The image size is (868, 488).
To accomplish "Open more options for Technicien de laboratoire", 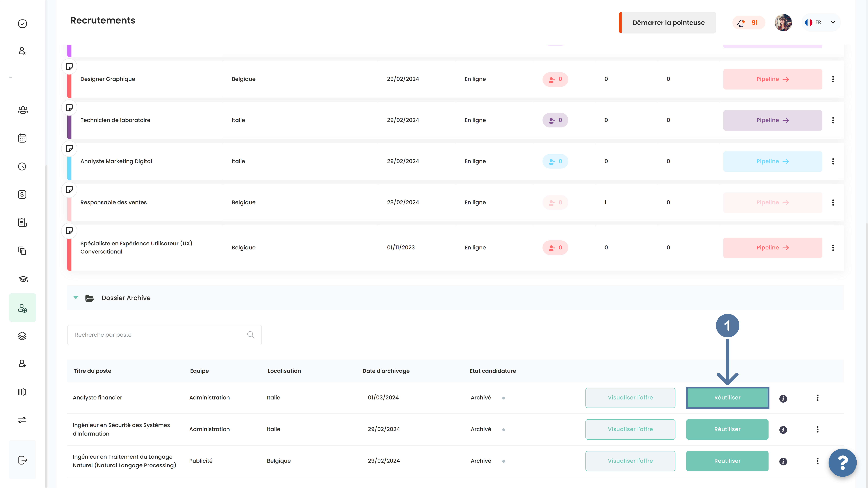I will pyautogui.click(x=833, y=120).
